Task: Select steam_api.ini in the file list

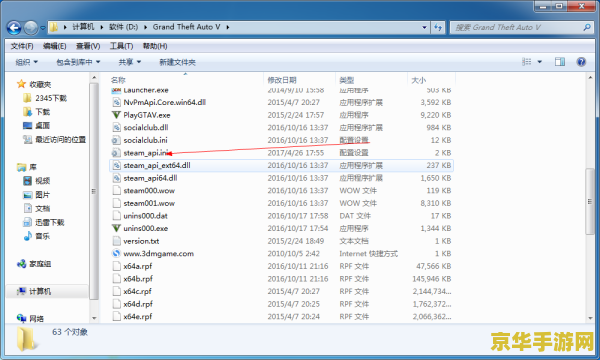Action: coord(145,153)
